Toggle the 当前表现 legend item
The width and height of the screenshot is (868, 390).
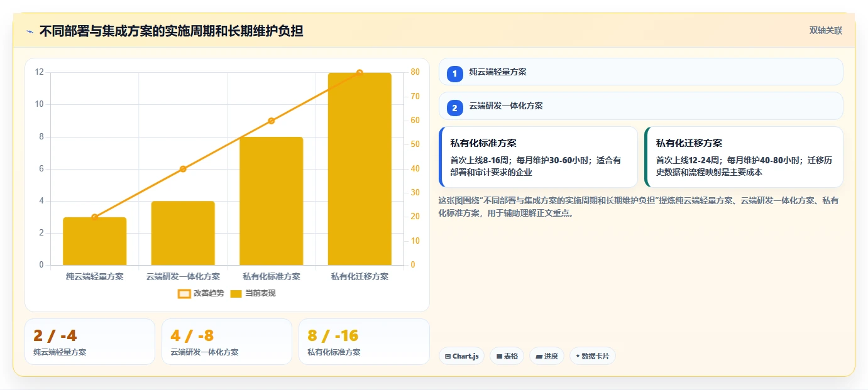[253, 293]
